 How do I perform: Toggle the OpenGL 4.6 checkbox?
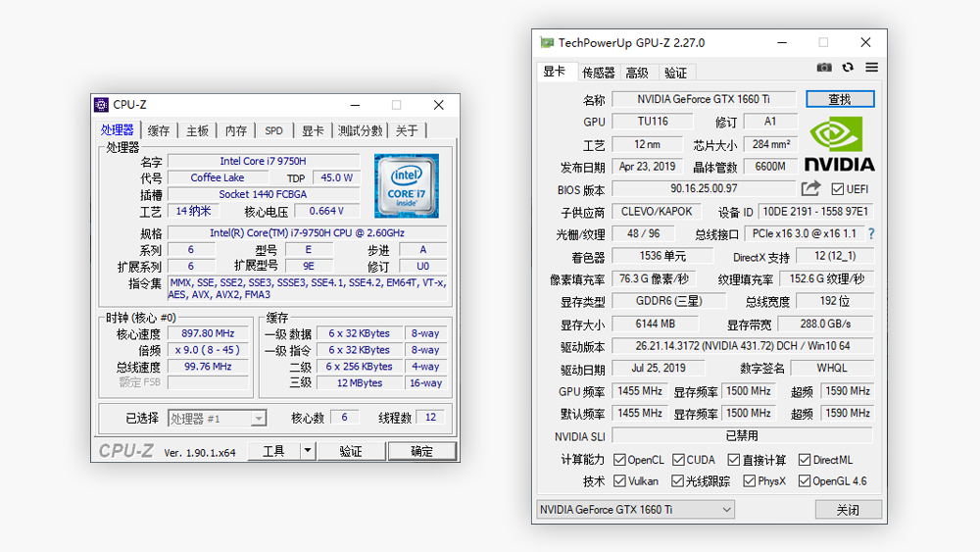(x=805, y=480)
